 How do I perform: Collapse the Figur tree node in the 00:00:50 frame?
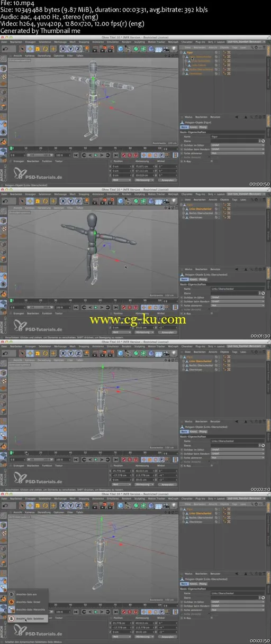pos(181,52)
